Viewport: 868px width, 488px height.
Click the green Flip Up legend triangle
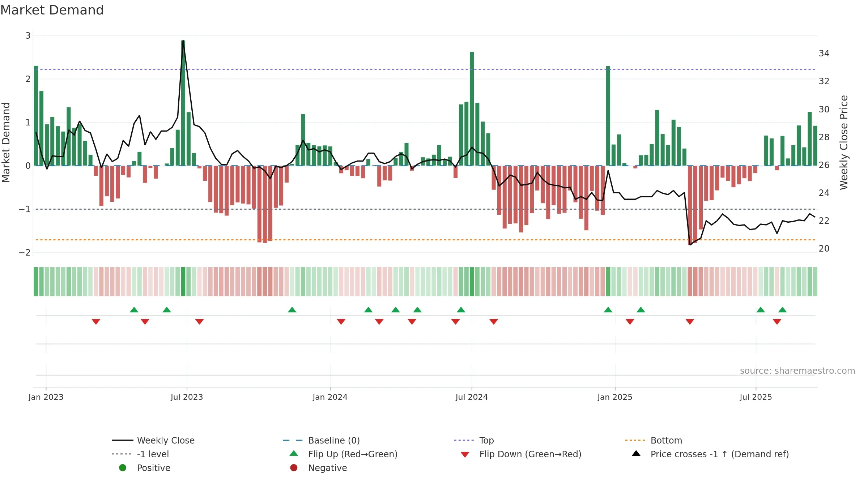(294, 453)
